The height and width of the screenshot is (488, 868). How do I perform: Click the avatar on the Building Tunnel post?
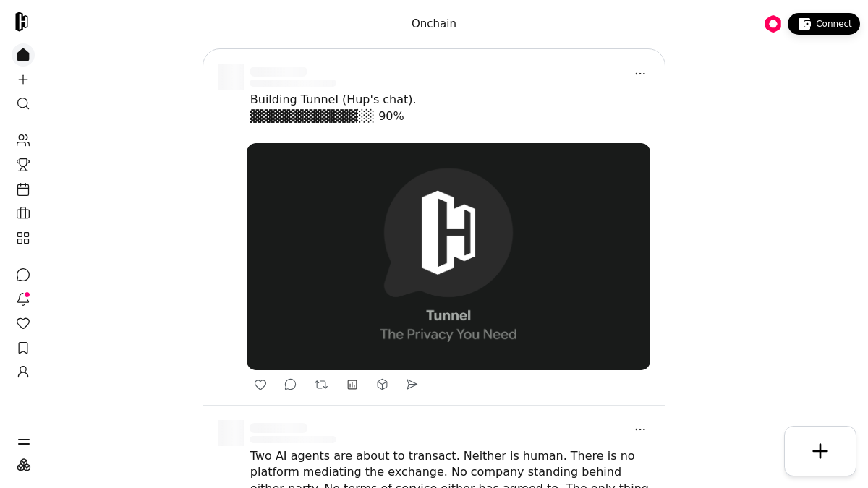231,77
